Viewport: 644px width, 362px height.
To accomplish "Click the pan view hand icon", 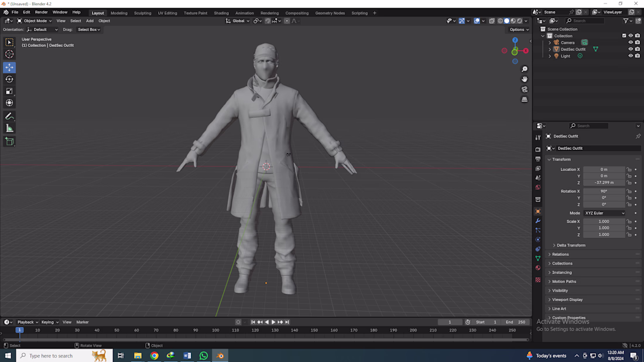I will [x=525, y=79].
